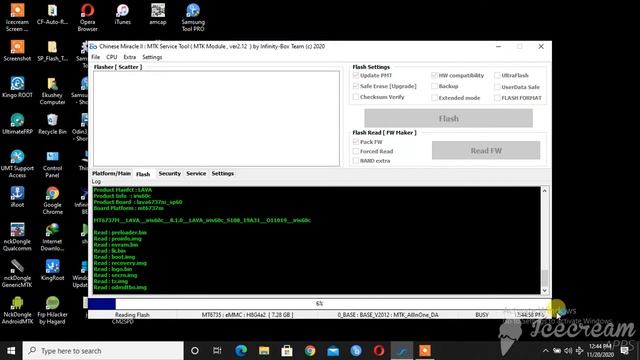640x360 pixels.
Task: Launch Samsung Tool PRO desktop icon
Action: 193,17
